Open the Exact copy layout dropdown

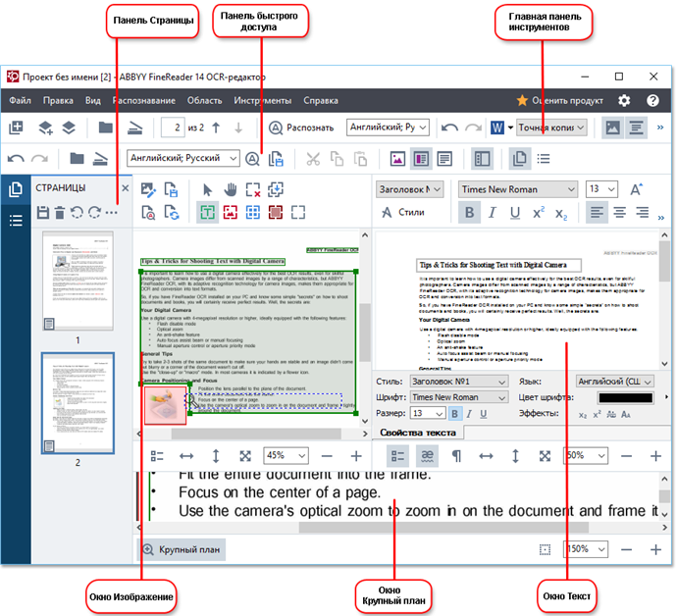(x=551, y=128)
